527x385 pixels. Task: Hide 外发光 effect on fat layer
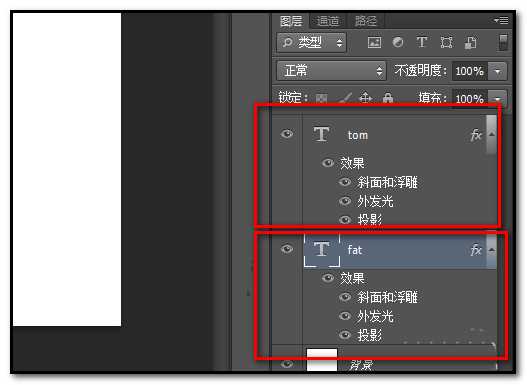pos(344,316)
